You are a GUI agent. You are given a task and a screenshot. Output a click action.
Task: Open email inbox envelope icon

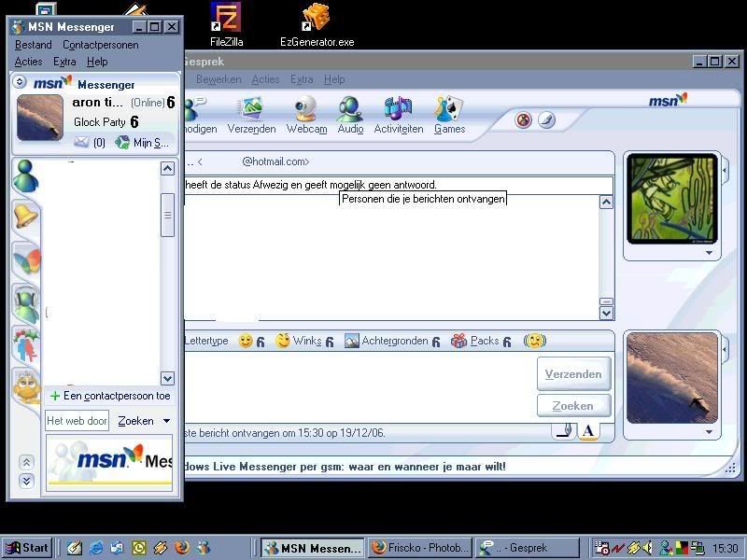81,142
